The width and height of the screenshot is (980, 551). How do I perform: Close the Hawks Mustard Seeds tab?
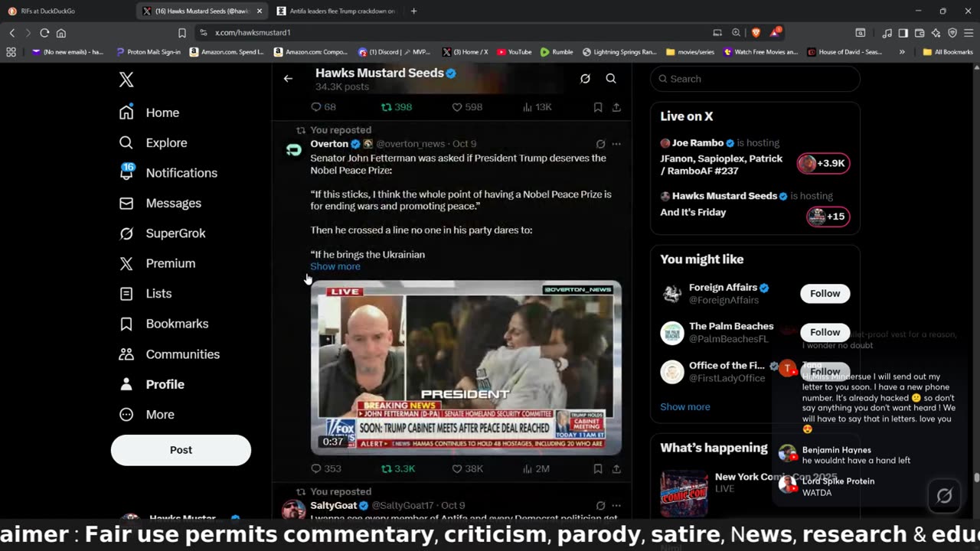[260, 11]
